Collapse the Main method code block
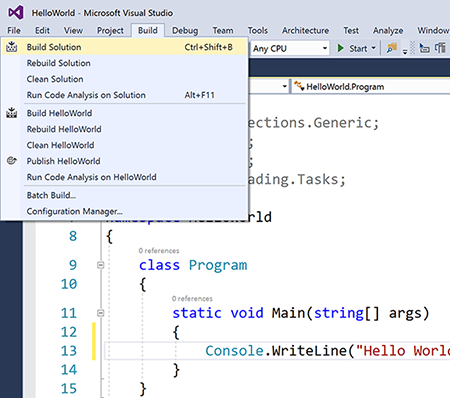The width and height of the screenshot is (450, 398). point(100,313)
